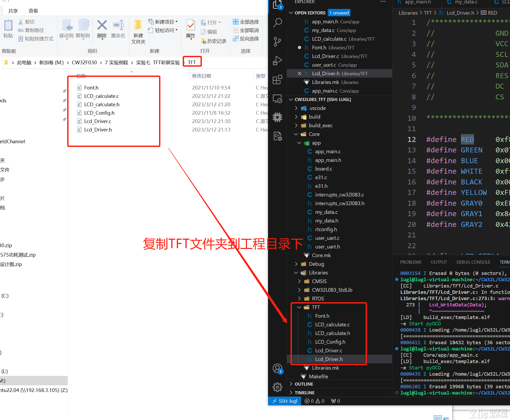Switch to OUTPUT panel tab
510x420 pixels.
coord(439,262)
